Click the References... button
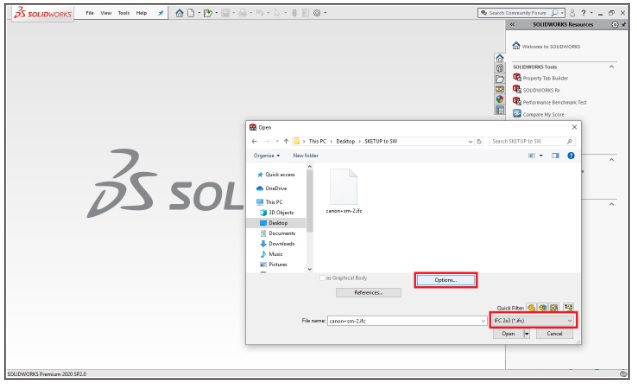Image resolution: width=637 pixels, height=387 pixels. [x=368, y=293]
